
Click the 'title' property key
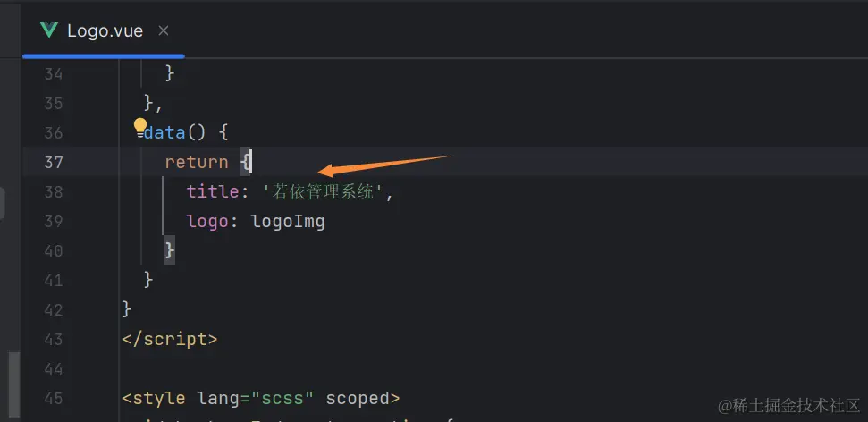pos(213,192)
